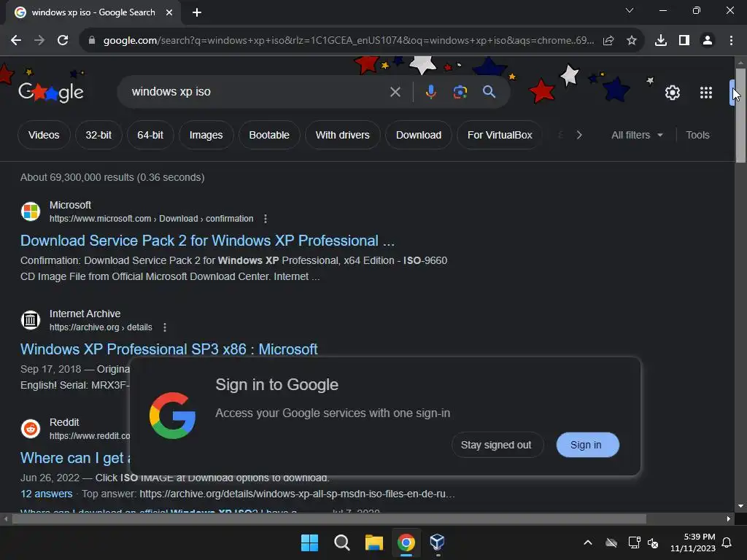Click the Internet Archive result favicon
747x560 pixels.
(x=31, y=320)
